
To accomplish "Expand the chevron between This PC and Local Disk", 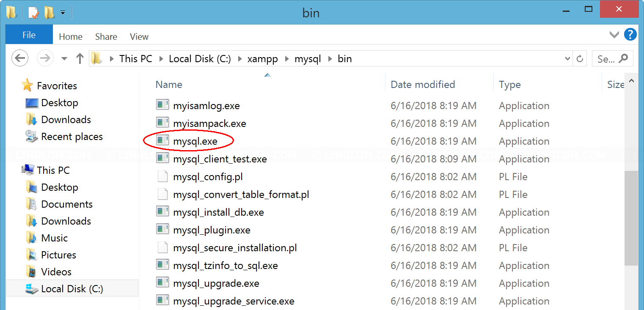I will tap(161, 59).
